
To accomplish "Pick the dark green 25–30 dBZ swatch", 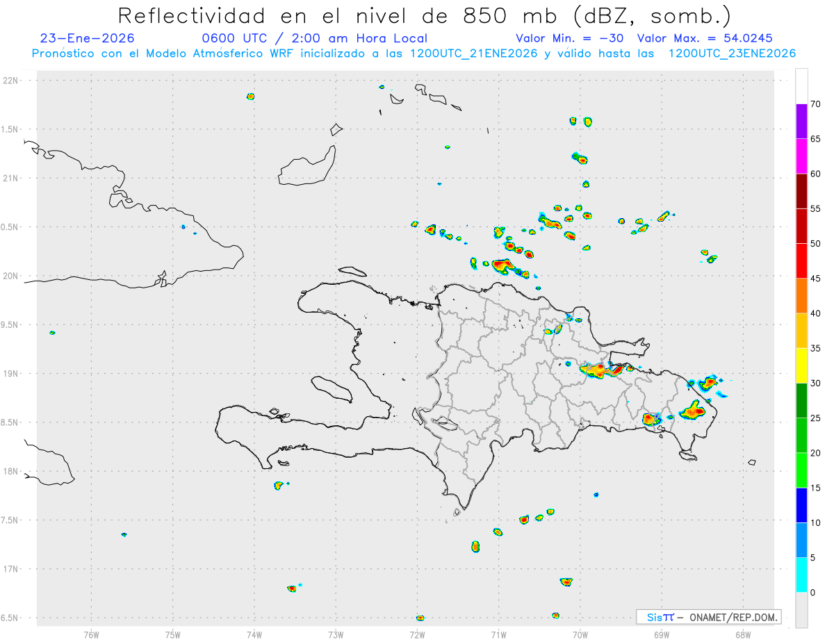I will [801, 400].
